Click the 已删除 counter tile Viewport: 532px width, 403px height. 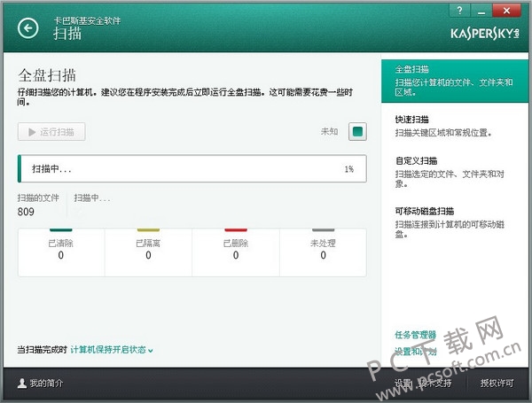(236, 252)
